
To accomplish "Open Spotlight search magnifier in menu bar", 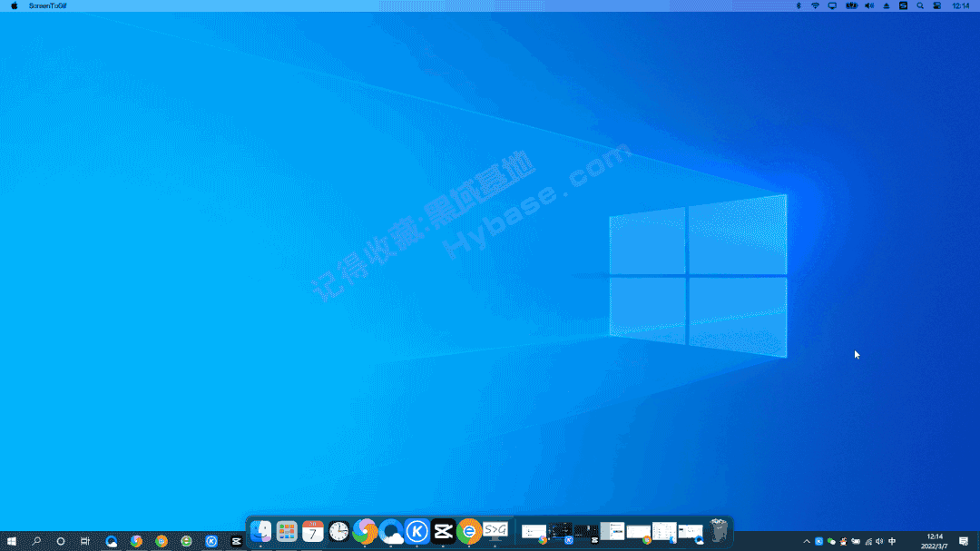I will click(x=920, y=5).
